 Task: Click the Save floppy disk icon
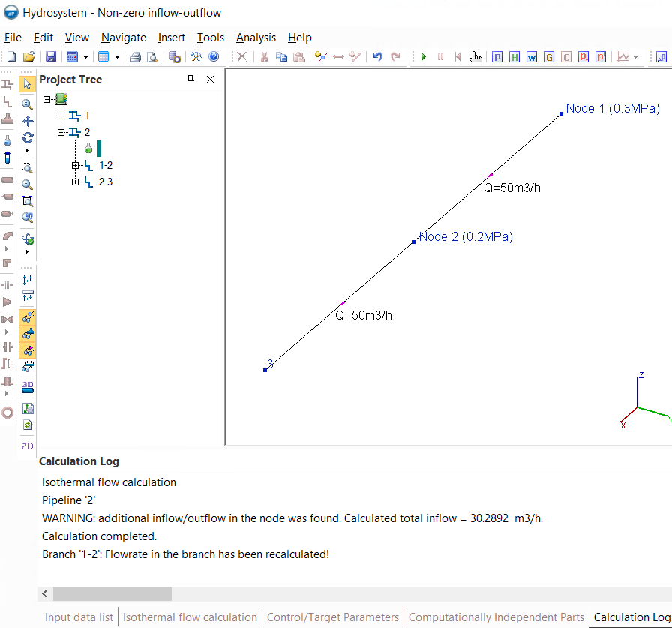[51, 56]
